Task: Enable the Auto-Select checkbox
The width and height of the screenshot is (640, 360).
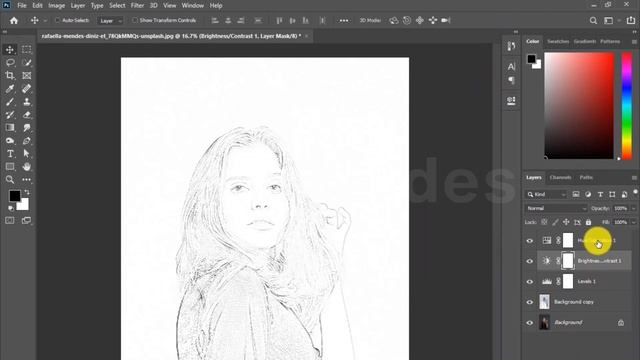Action: pyautogui.click(x=58, y=20)
